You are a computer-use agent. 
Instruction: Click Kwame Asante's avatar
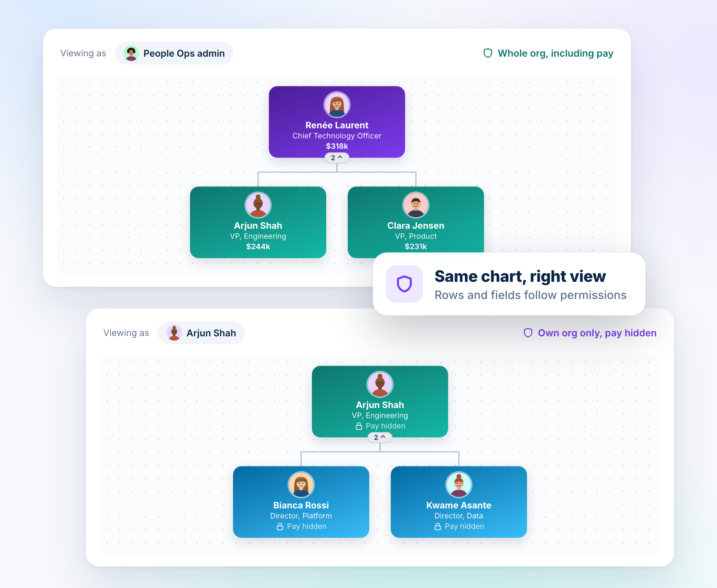459,485
